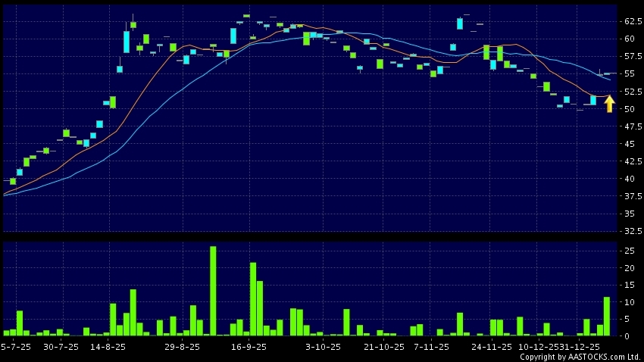Viewport: 644px width, 362px height.
Task: Select the 16-9-25 date label
Action: (249, 347)
